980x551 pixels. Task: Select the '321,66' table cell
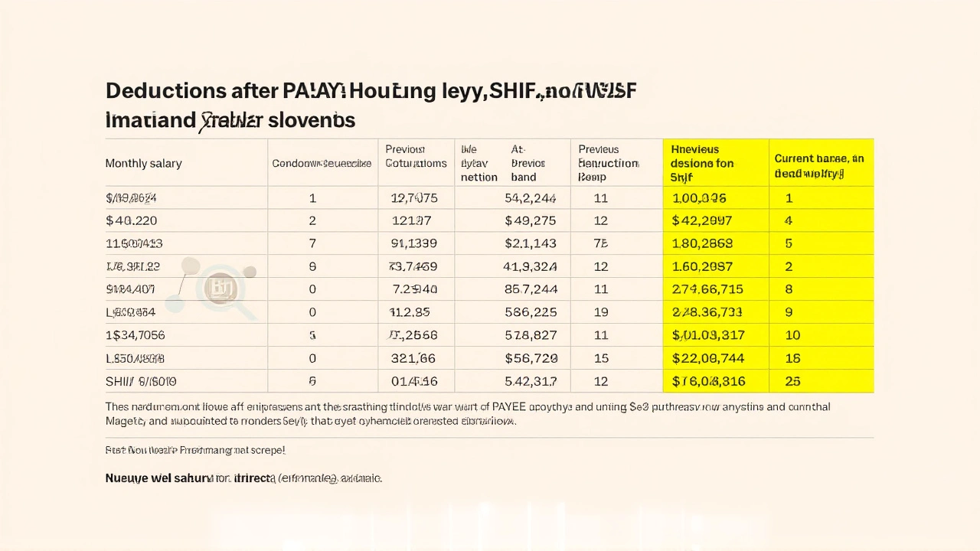pos(412,358)
